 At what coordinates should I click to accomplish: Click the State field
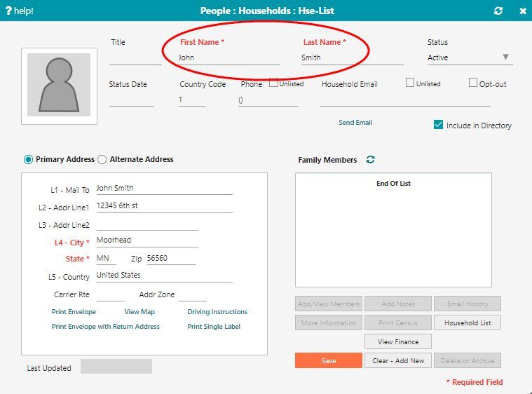(107, 259)
